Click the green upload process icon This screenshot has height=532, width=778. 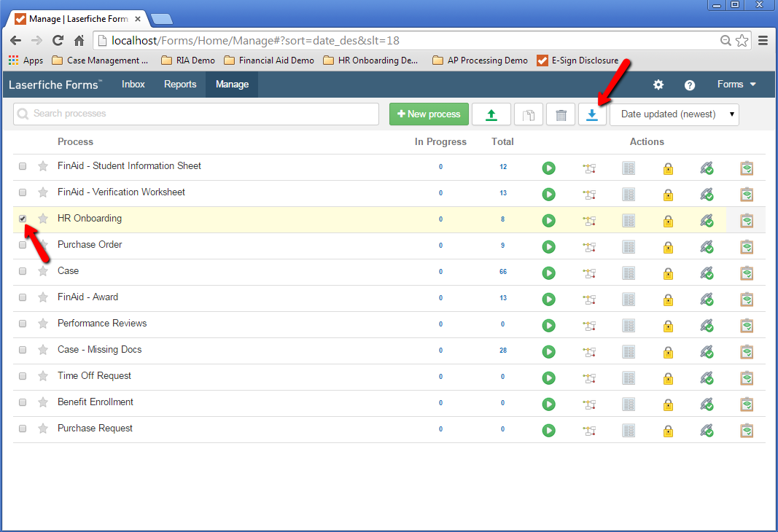(x=491, y=114)
